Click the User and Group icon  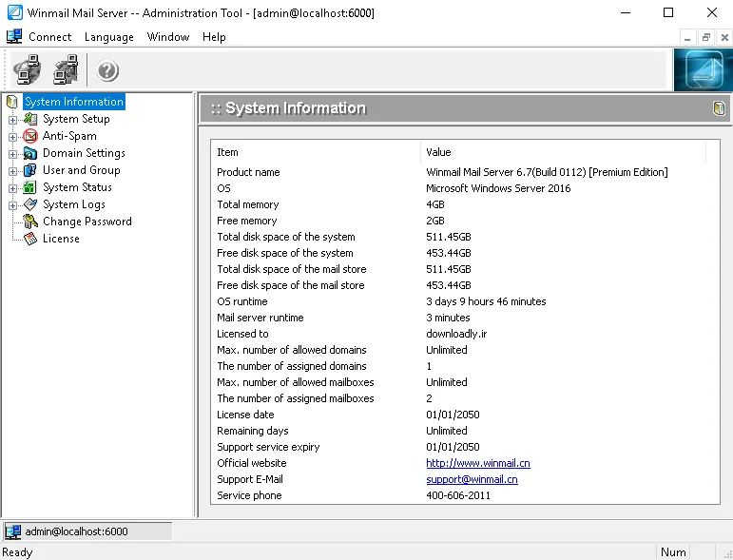pyautogui.click(x=30, y=170)
